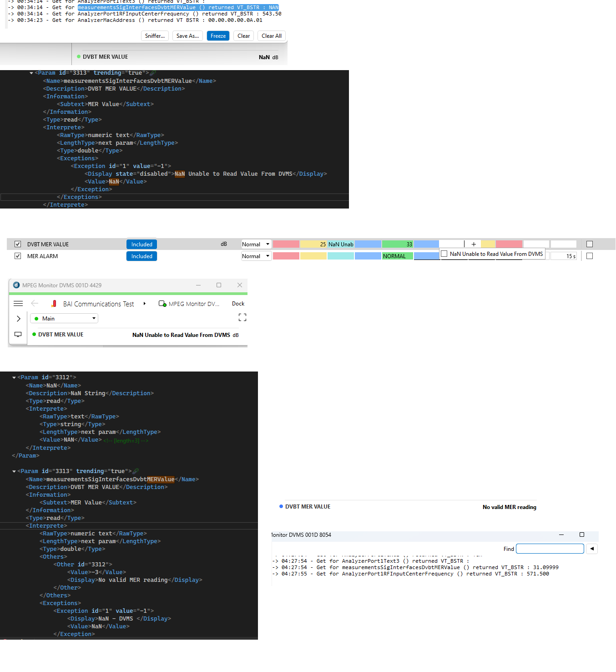Tick the NaN Unable to Read Value checkbox
This screenshot has height=672, width=616.
[x=444, y=254]
